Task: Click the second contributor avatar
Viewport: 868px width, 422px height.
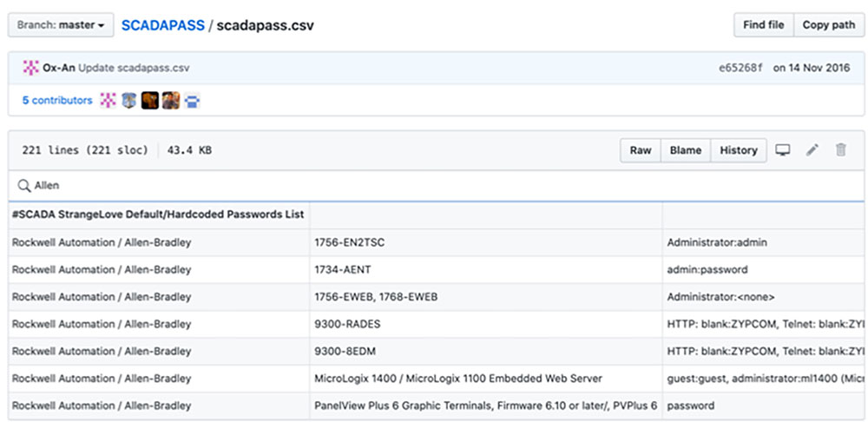Action: [x=128, y=101]
